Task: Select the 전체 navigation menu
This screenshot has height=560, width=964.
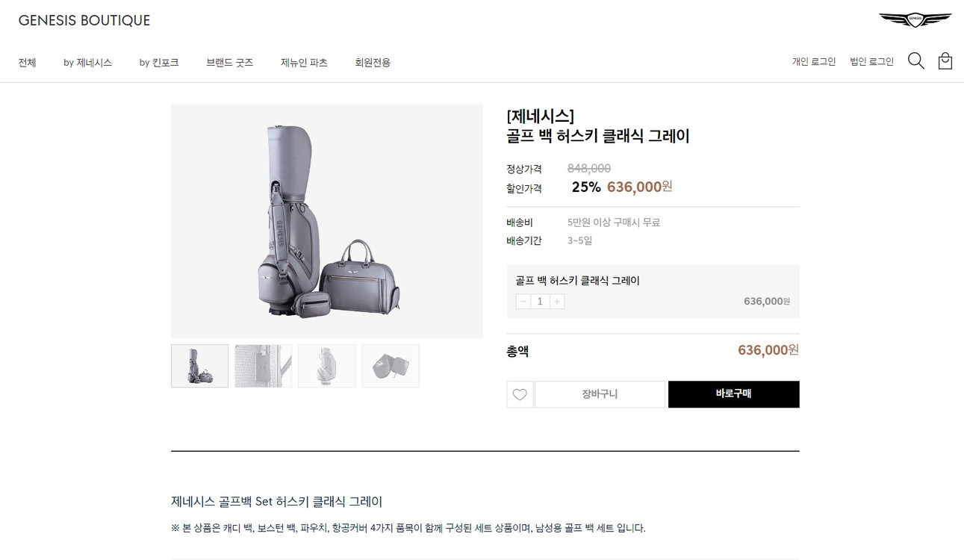Action: 27,63
